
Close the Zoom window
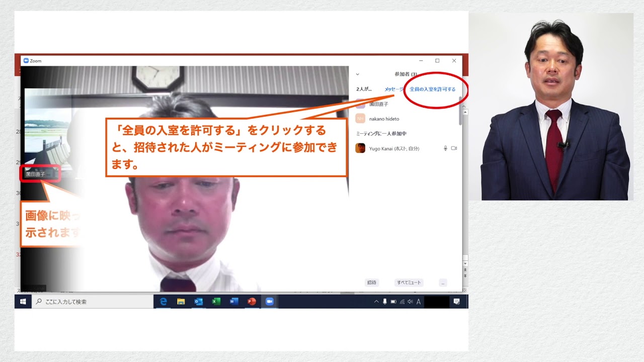[454, 61]
